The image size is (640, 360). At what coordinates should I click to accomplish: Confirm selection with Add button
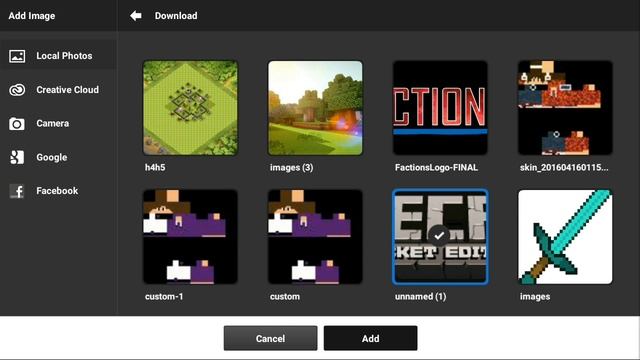371,338
